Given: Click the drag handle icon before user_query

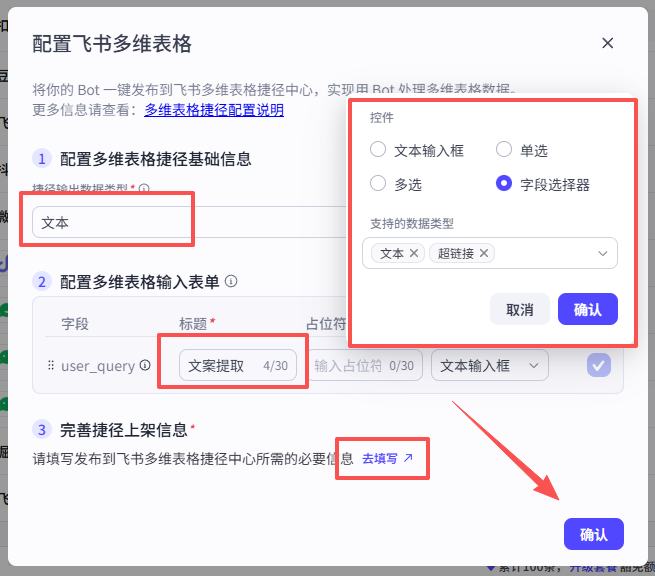Looking at the screenshot, I should [51, 365].
